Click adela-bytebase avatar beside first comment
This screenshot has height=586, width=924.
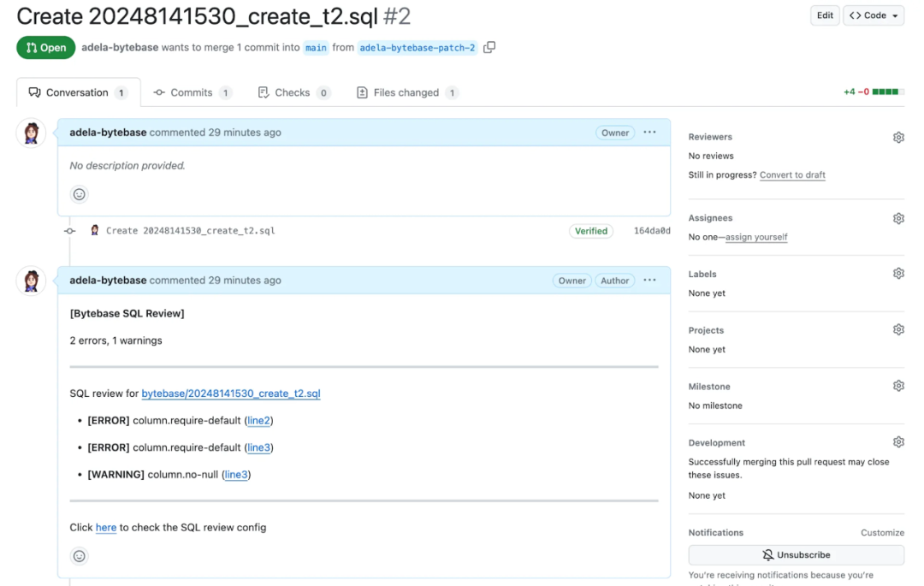[x=32, y=133]
